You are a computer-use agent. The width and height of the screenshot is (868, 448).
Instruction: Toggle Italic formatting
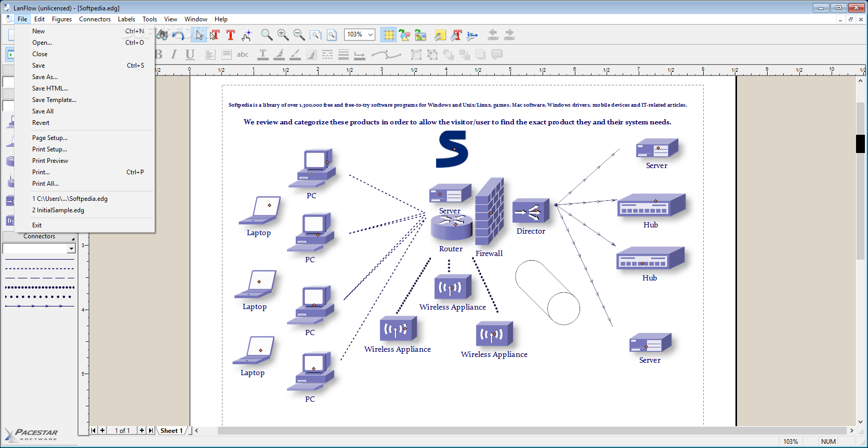tap(174, 54)
